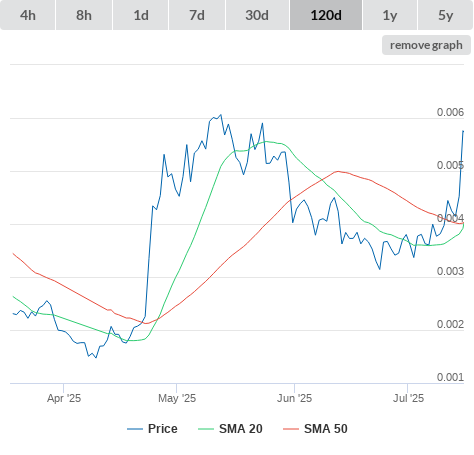Click the Jul '25 axis label

pos(408,398)
